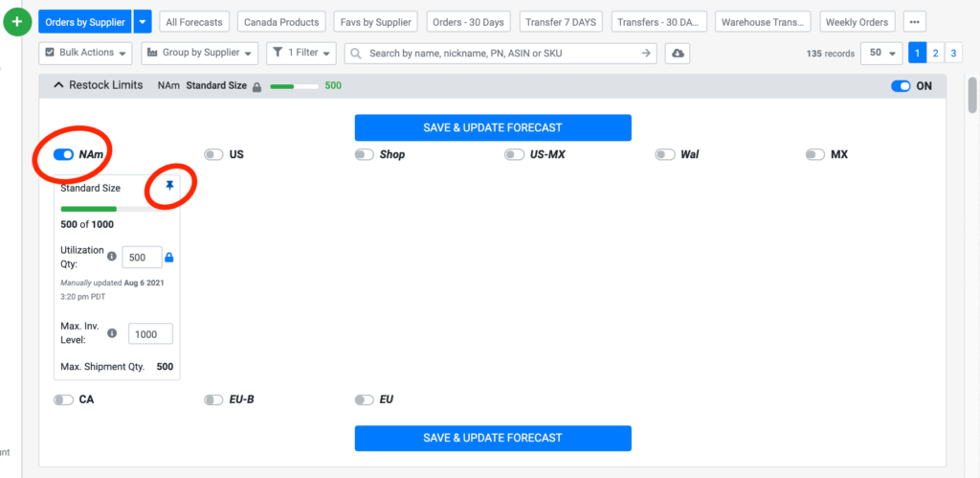Click the search by name or SKU field
The height and width of the screenshot is (478, 980).
[x=501, y=54]
